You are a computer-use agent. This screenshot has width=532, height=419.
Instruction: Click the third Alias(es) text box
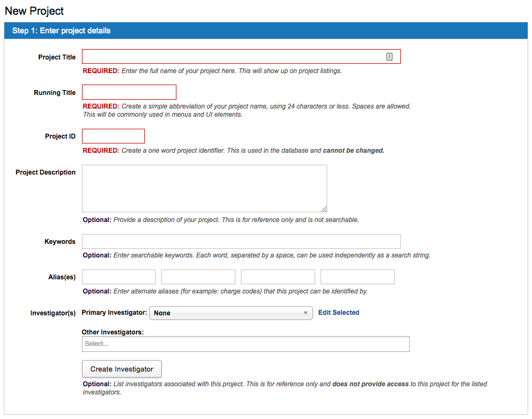[x=278, y=277]
